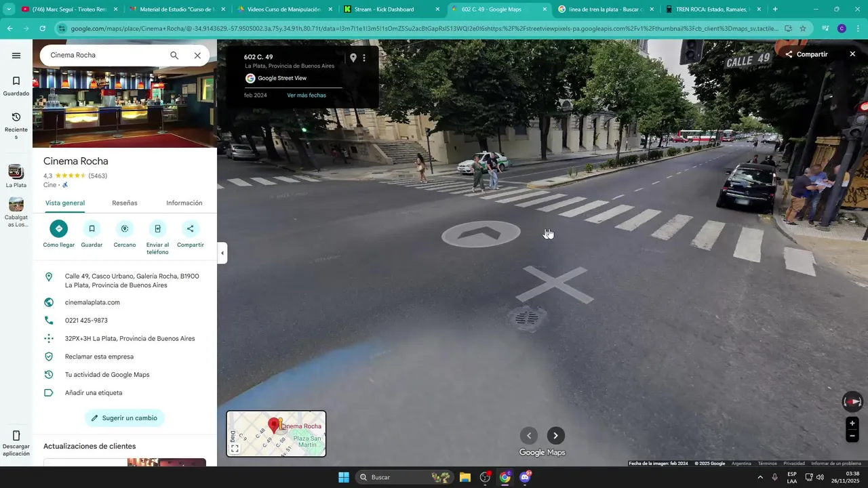Click Informar de un problema link

[x=836, y=464]
